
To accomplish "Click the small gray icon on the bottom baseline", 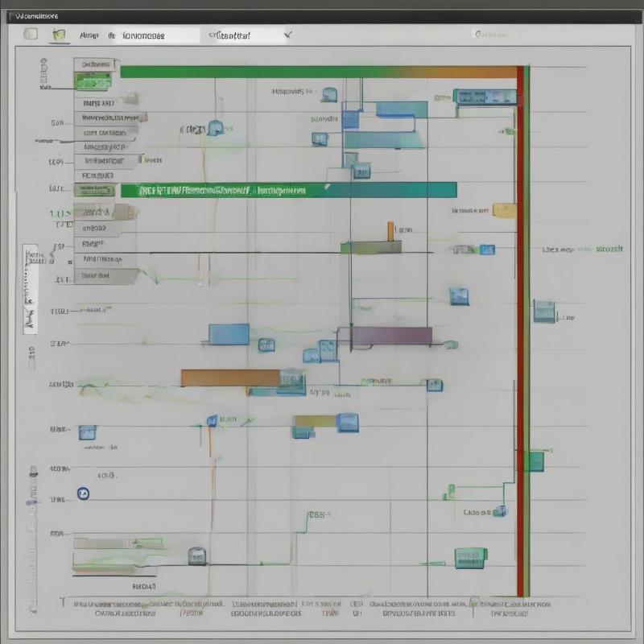I will point(196,556).
